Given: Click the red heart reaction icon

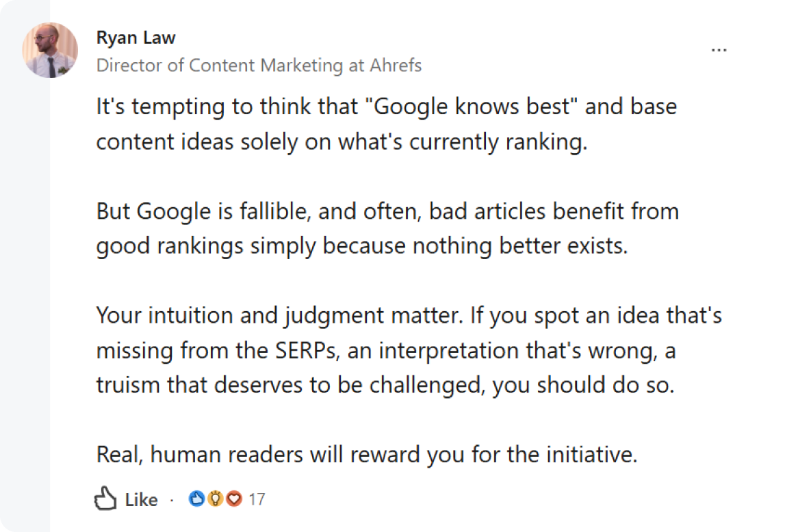Looking at the screenshot, I should point(234,499).
